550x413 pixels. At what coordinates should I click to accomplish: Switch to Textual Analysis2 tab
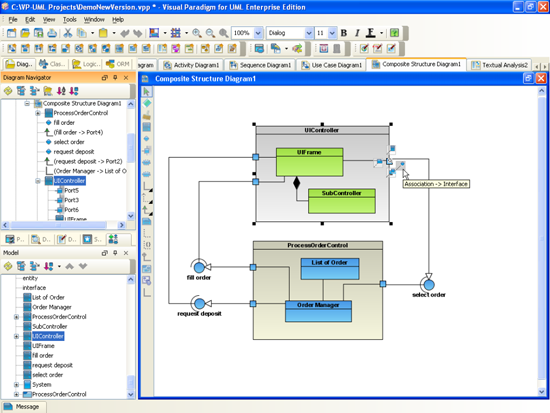pyautogui.click(x=499, y=65)
